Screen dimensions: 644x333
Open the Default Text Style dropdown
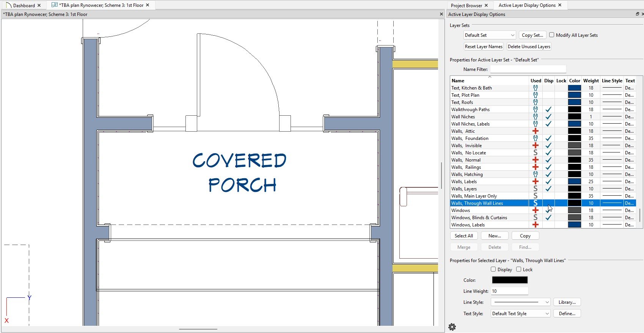[x=520, y=314]
